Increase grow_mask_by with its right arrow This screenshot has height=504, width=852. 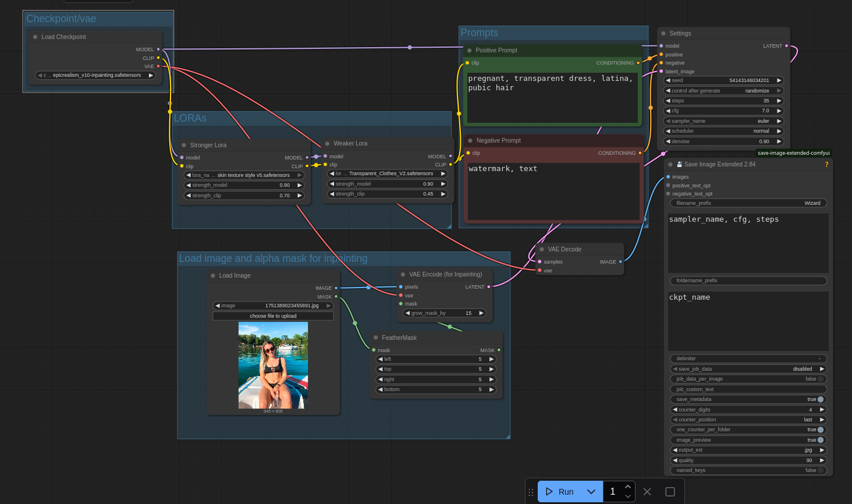click(481, 313)
